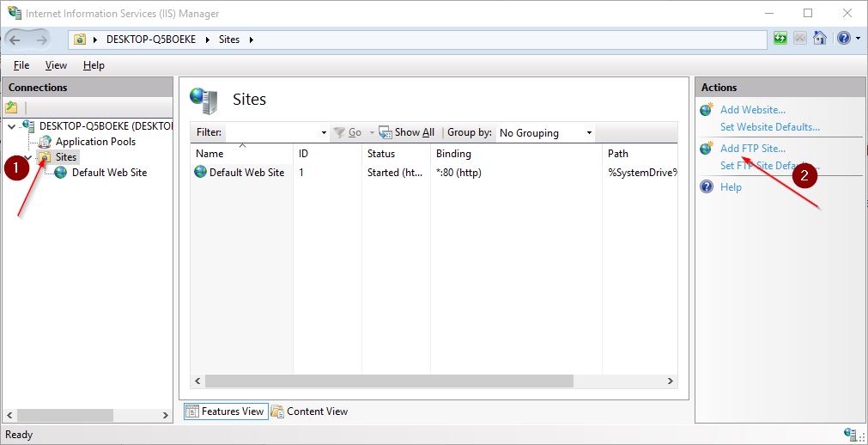Click the sites list scroll right arrow
Viewport: 868px width, 445px height.
(x=670, y=381)
